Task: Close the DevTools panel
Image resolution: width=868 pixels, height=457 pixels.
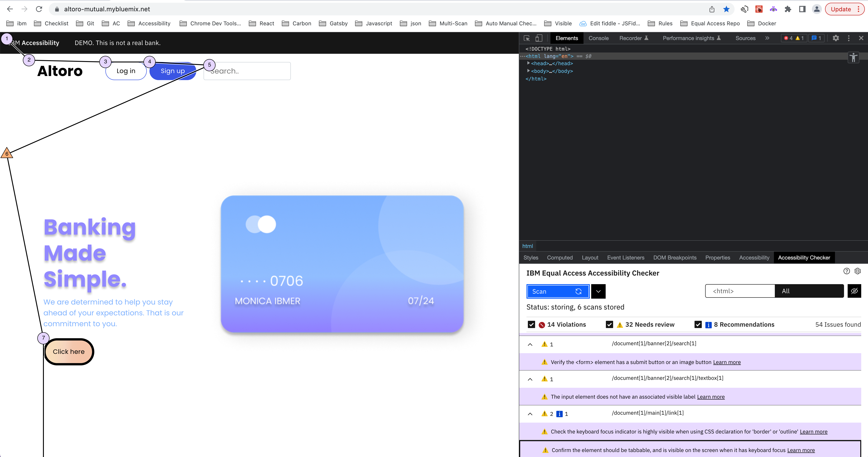Action: tap(861, 38)
